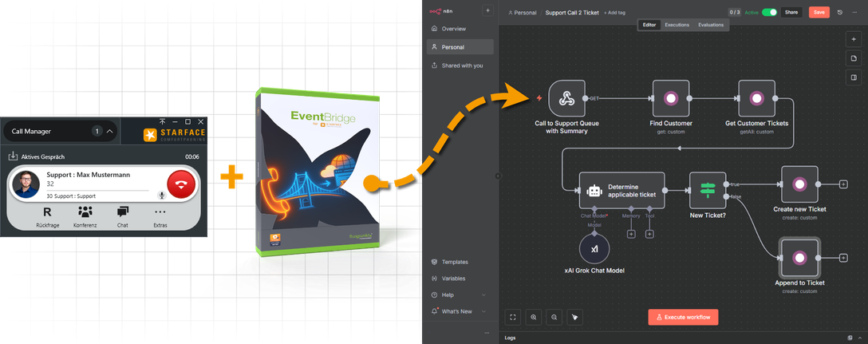The width and height of the screenshot is (868, 344).
Task: Open Variables in the n8n sidebar
Action: (x=453, y=279)
